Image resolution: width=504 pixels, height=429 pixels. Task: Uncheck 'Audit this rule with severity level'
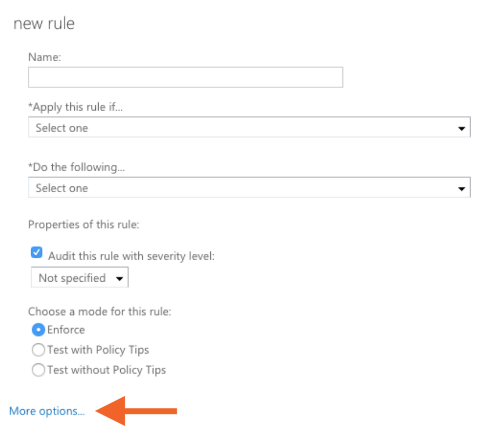click(36, 252)
